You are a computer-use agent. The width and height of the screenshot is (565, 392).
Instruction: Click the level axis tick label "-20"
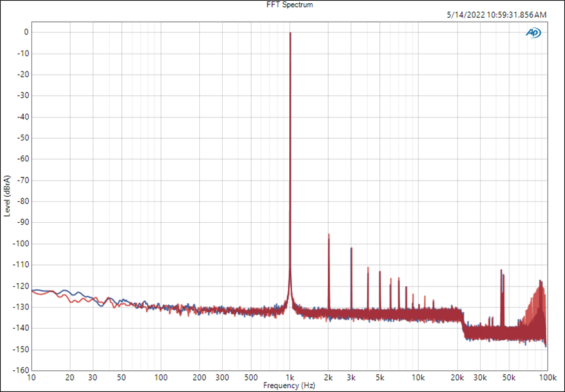tap(23, 75)
